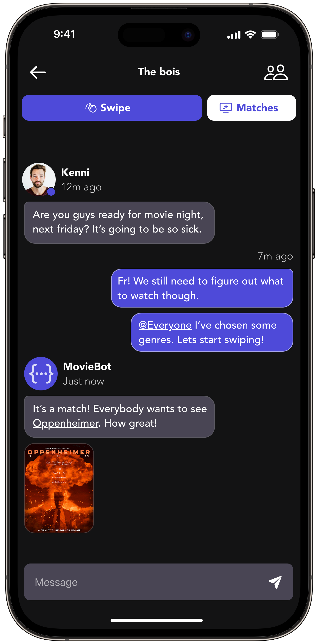Open the Oppenheimer movie poster thumbnail

click(x=59, y=488)
